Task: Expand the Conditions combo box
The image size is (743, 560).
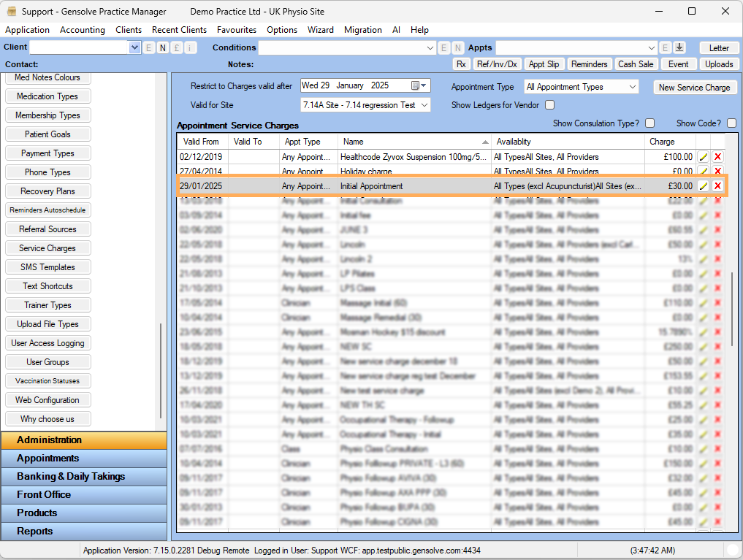Action: pyautogui.click(x=430, y=47)
